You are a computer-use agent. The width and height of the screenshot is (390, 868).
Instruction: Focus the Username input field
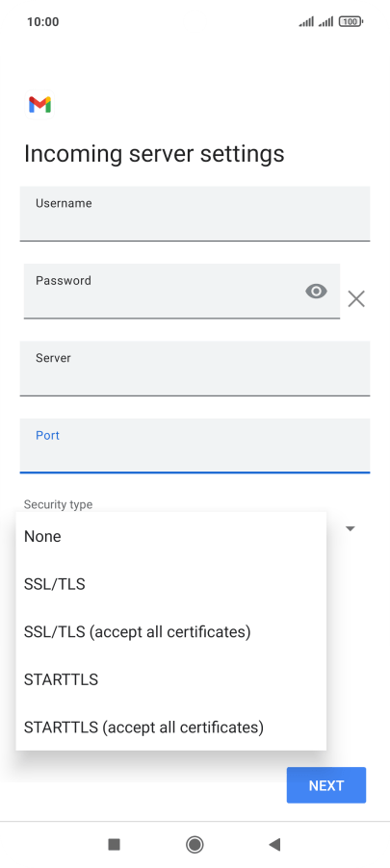pos(195,214)
